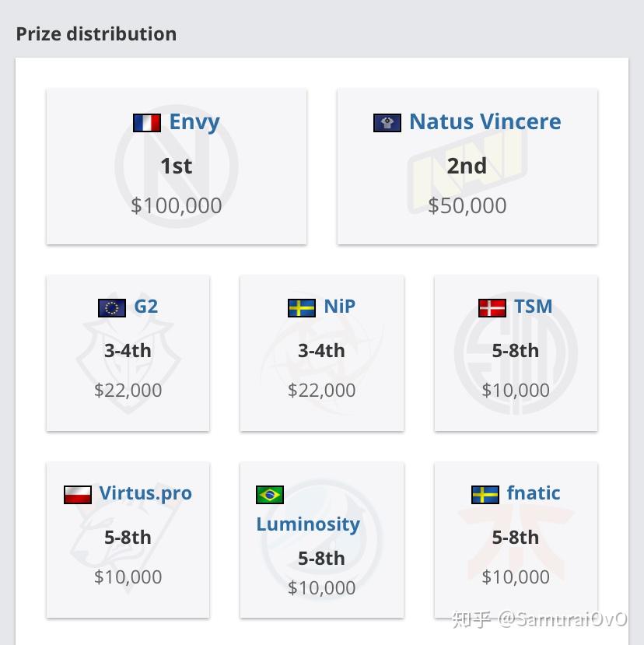This screenshot has height=645, width=644.
Task: Click the French flag beside Envy
Action: (147, 123)
